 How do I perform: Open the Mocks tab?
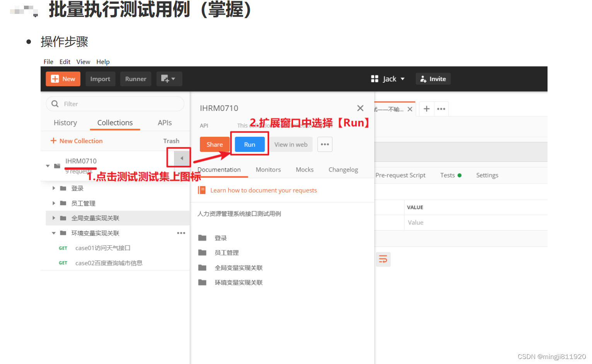pyautogui.click(x=305, y=170)
